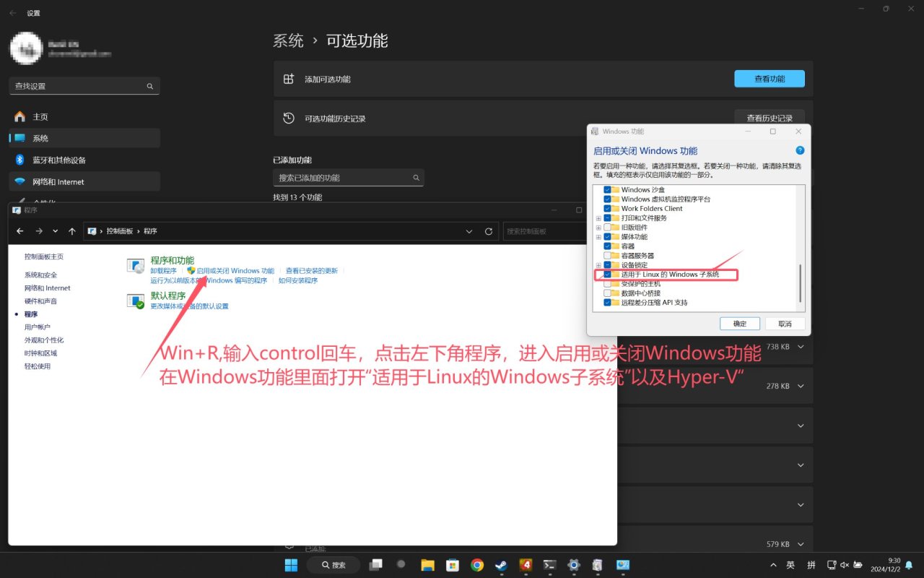Screen dimensions: 924x578
Task: Click Forward arrow in Control Panel window
Action: (x=39, y=231)
